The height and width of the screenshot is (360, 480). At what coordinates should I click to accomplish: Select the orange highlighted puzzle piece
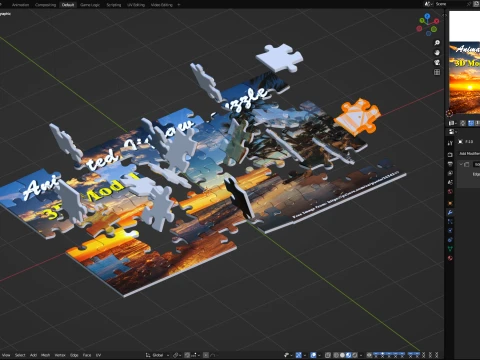point(357,117)
